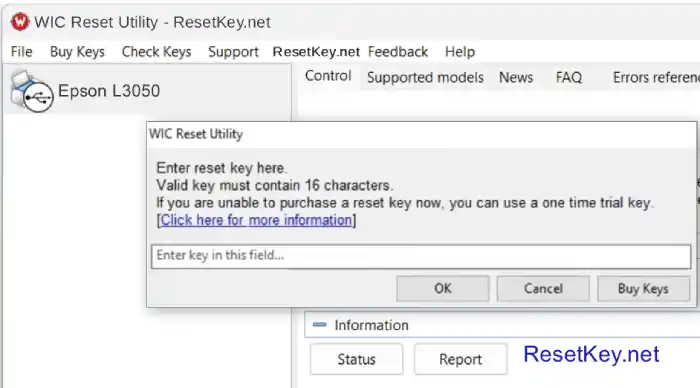Viewport: 700px width, 388px height.
Task: Open the Check Keys menu
Action: (x=156, y=52)
